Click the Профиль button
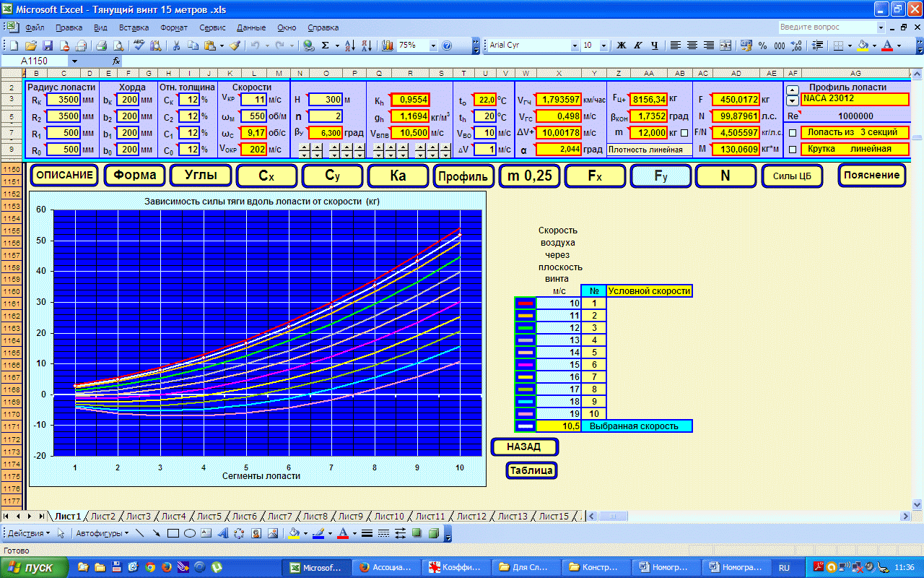This screenshot has width=924, height=578. tap(465, 176)
